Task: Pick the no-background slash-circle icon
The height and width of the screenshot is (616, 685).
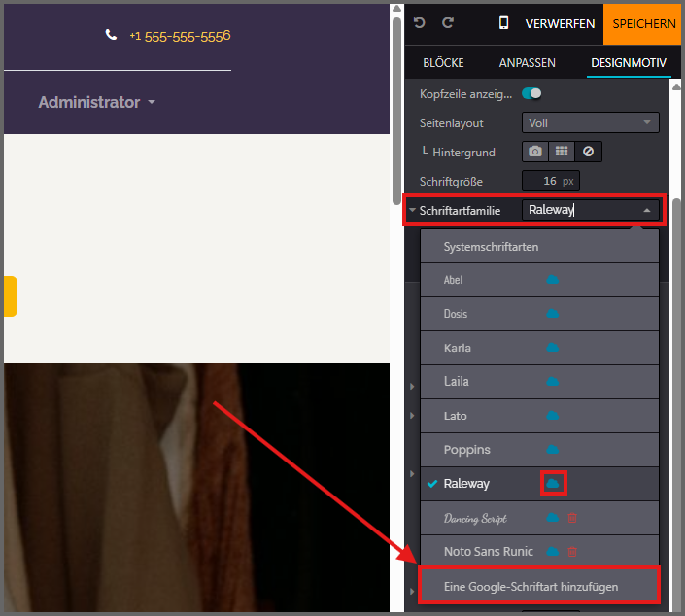Action: 588,152
